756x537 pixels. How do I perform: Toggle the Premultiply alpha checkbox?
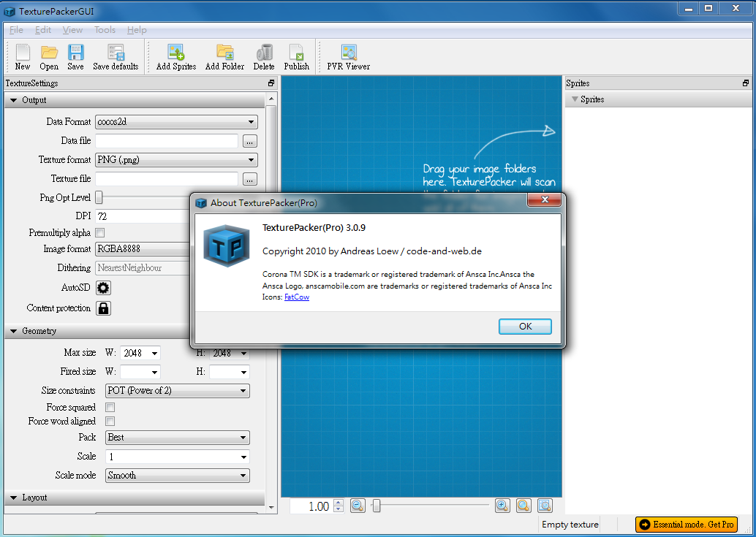pos(100,233)
